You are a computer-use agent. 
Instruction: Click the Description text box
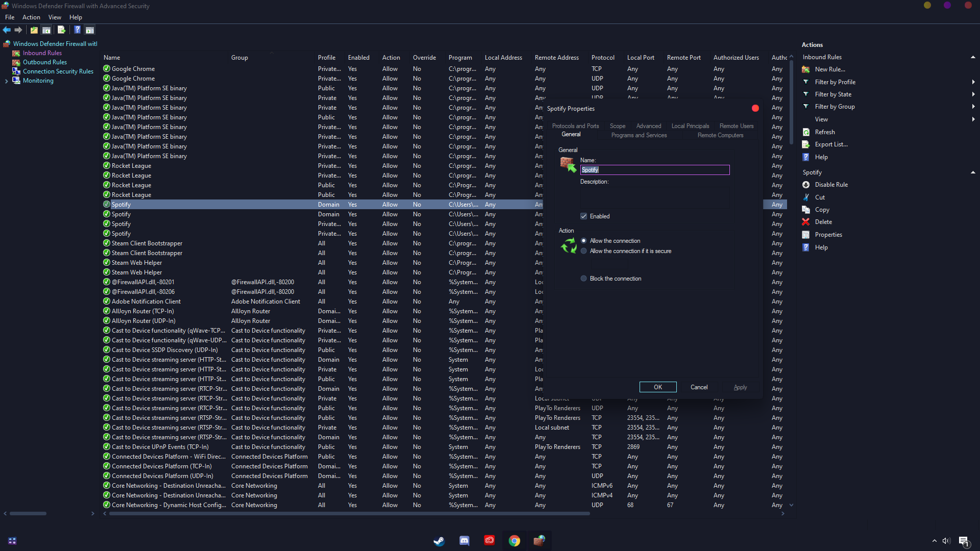(655, 197)
